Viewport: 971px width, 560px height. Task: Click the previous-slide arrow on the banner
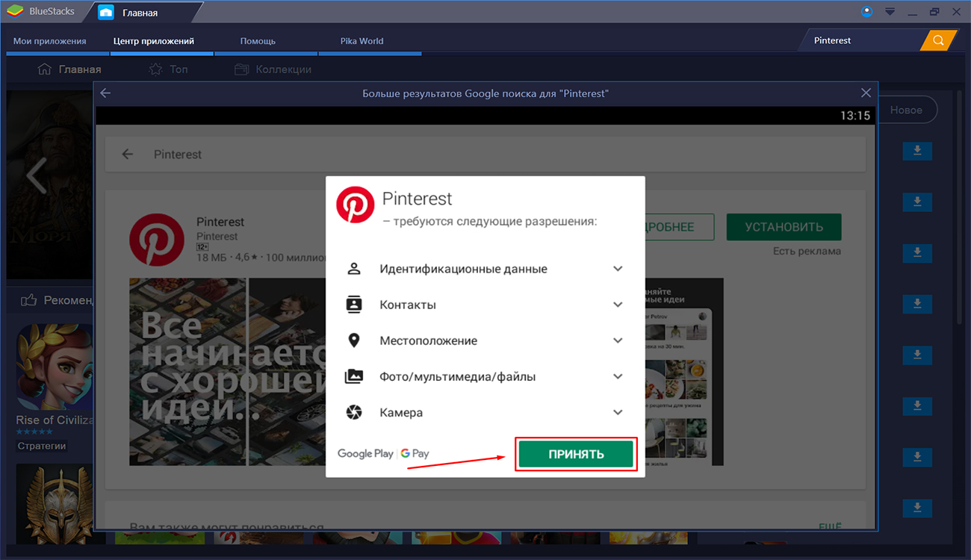[36, 175]
